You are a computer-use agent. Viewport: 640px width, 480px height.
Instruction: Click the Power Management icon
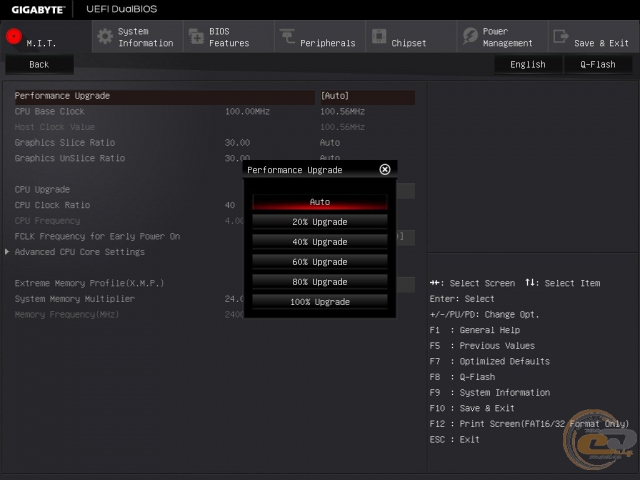[470, 37]
